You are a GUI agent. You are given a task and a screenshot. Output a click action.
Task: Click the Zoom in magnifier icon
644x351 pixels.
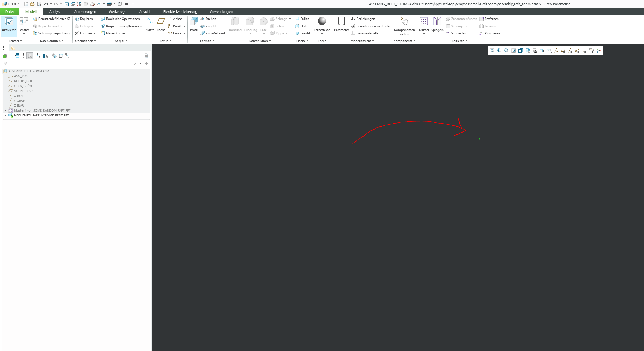499,50
